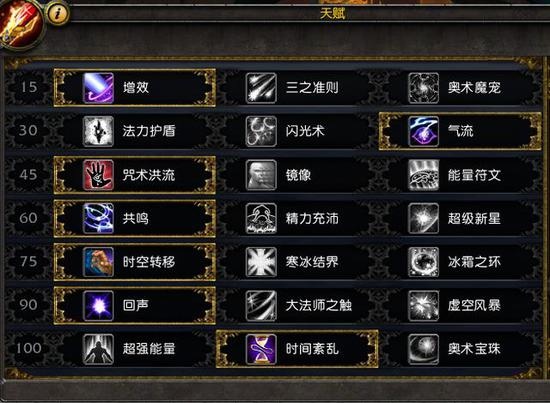Image resolution: width=550 pixels, height=403 pixels.
Task: Choose the 时间紊乱 hourglass icon
Action: tap(261, 349)
